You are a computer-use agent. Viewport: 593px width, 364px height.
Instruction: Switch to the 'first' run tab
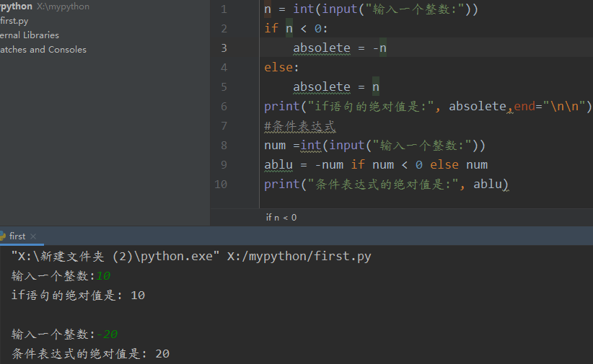tap(17, 236)
